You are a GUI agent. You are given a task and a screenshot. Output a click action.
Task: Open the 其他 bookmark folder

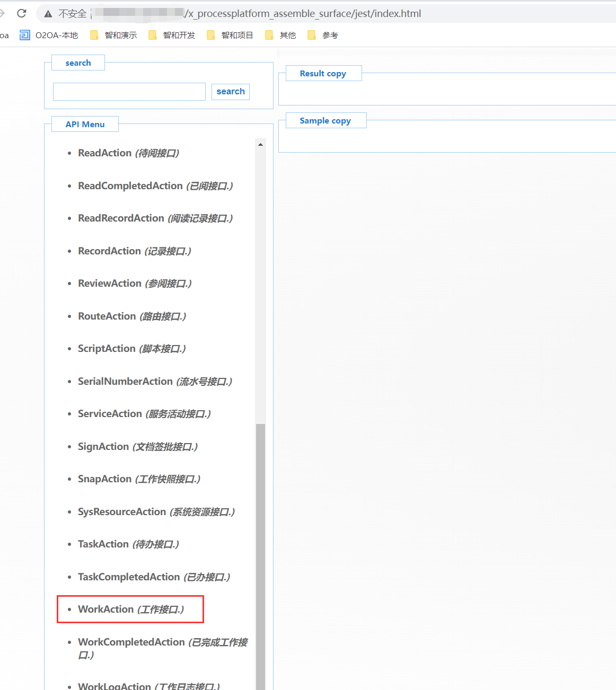click(x=280, y=36)
